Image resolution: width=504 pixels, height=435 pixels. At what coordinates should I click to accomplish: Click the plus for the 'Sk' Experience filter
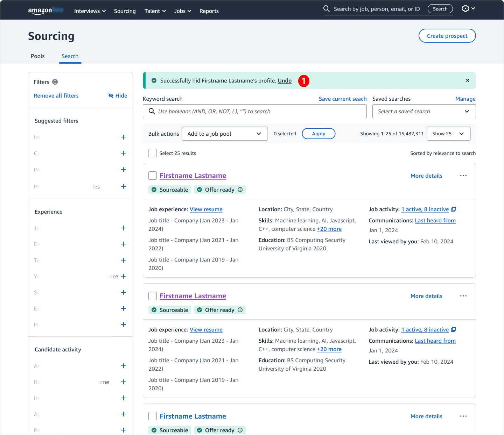pos(124,292)
